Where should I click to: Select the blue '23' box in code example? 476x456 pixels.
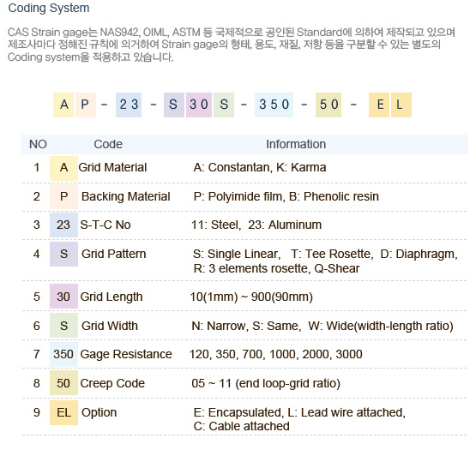[129, 105]
